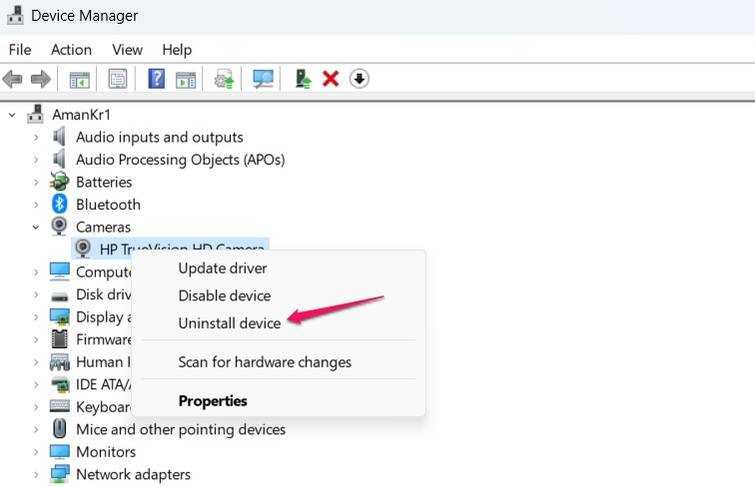755x487 pixels.
Task: Choose Properties from context menu
Action: [x=213, y=401]
